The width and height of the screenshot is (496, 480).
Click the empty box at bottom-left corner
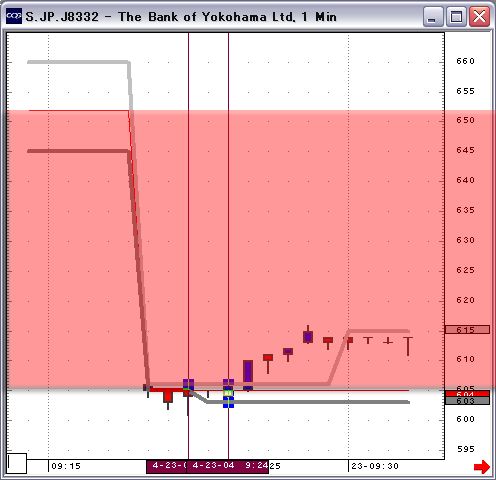coord(17,463)
